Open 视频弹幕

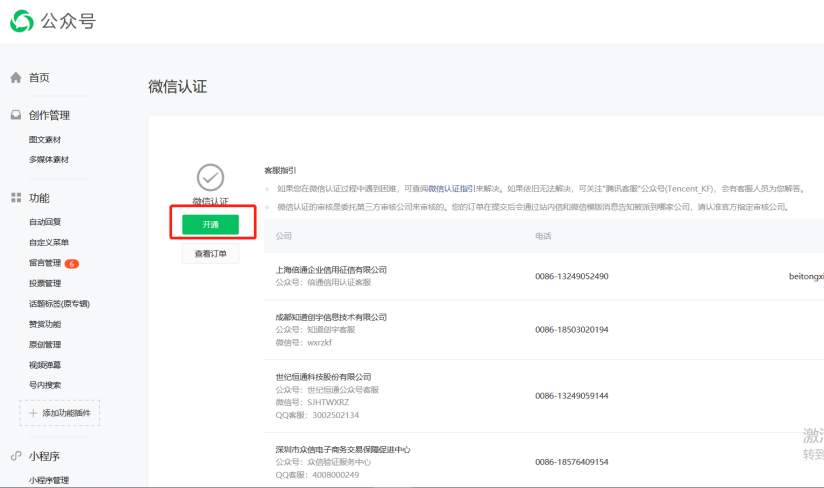45,365
